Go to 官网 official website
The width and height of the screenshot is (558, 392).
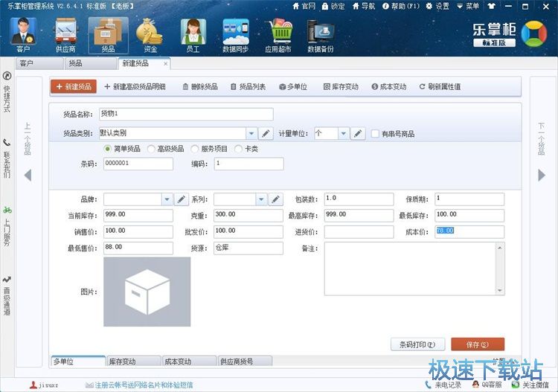tap(304, 7)
